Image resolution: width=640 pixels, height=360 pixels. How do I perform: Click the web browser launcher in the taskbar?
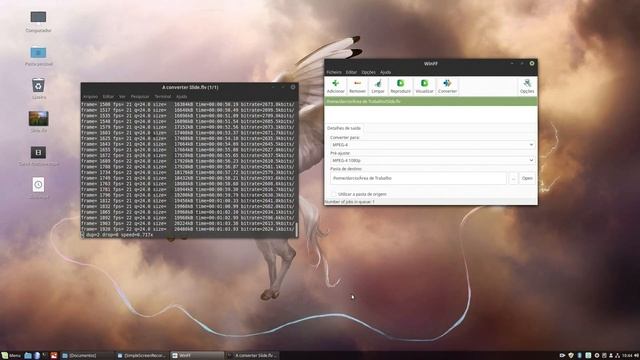(x=37, y=356)
